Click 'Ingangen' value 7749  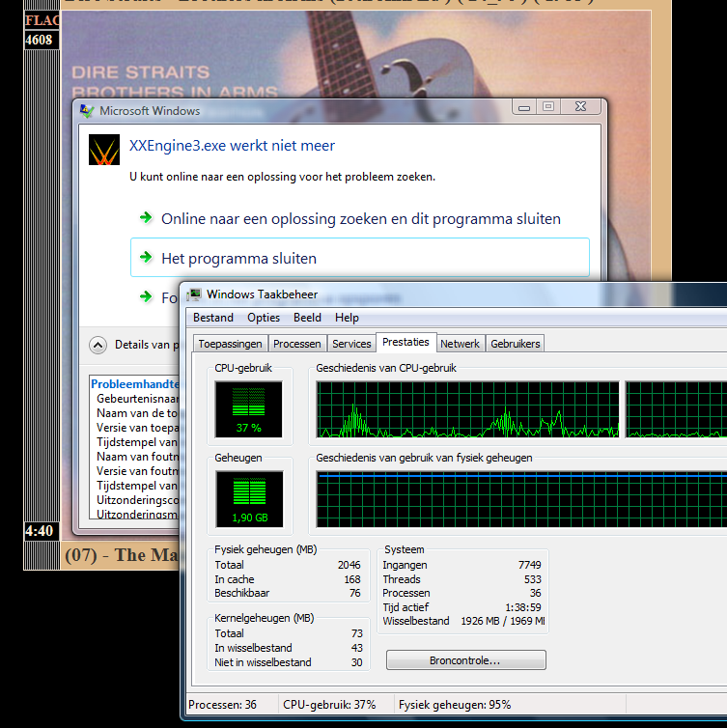(530, 565)
